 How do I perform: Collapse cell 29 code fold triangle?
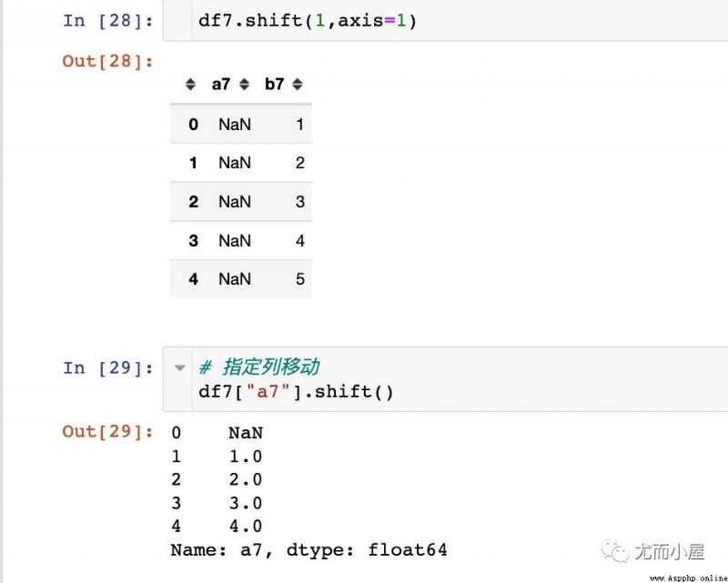click(x=179, y=367)
